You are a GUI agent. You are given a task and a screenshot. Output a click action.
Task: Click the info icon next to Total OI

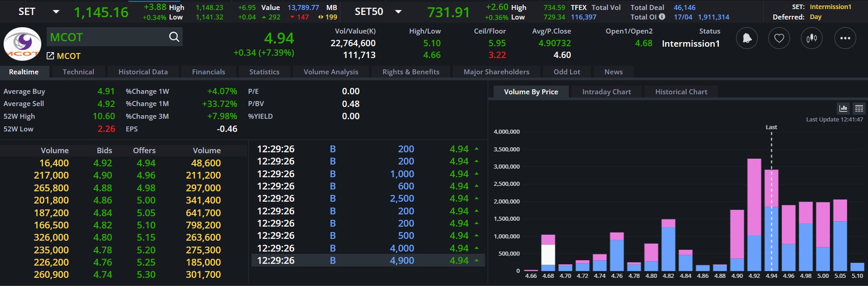coord(662,17)
